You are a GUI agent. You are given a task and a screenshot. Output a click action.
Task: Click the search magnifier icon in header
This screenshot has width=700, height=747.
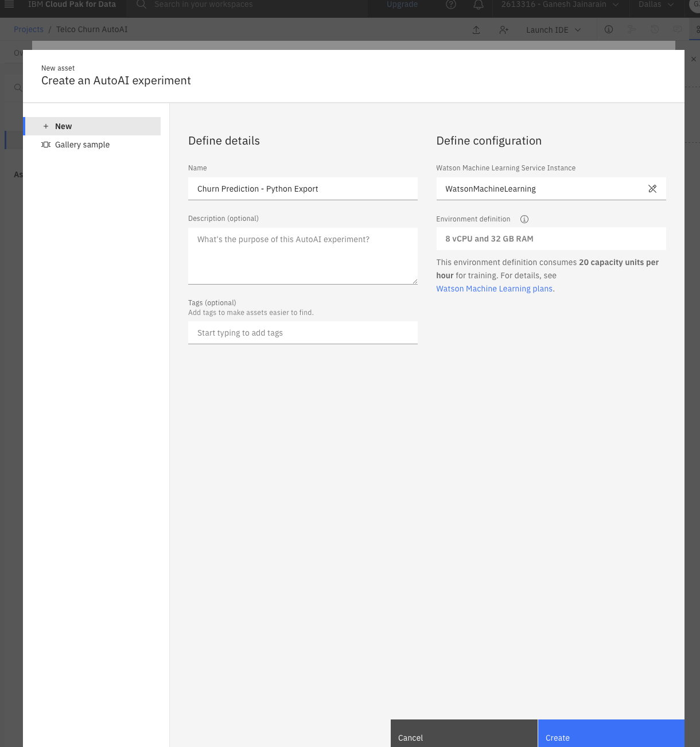[x=141, y=4]
